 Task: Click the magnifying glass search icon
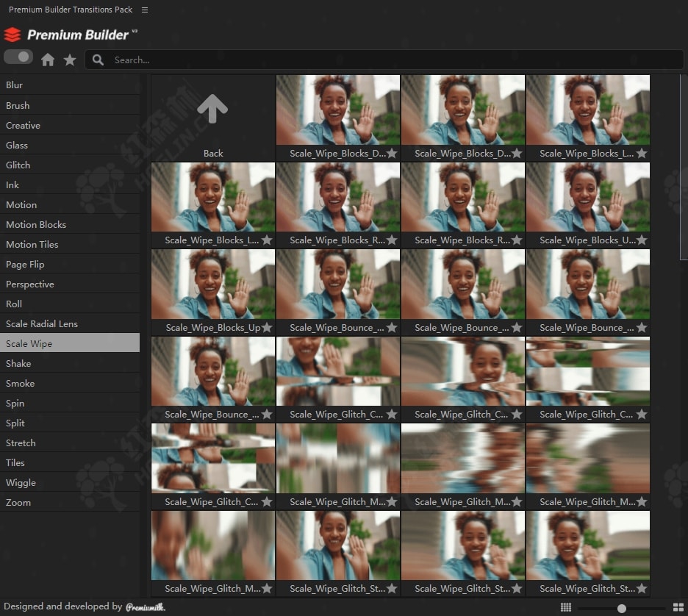[x=98, y=60]
